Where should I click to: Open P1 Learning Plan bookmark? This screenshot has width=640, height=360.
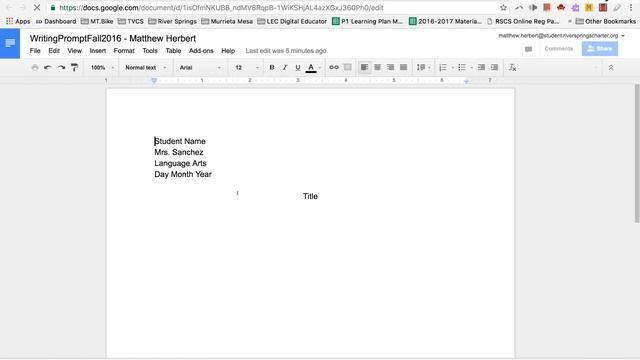tap(367, 21)
